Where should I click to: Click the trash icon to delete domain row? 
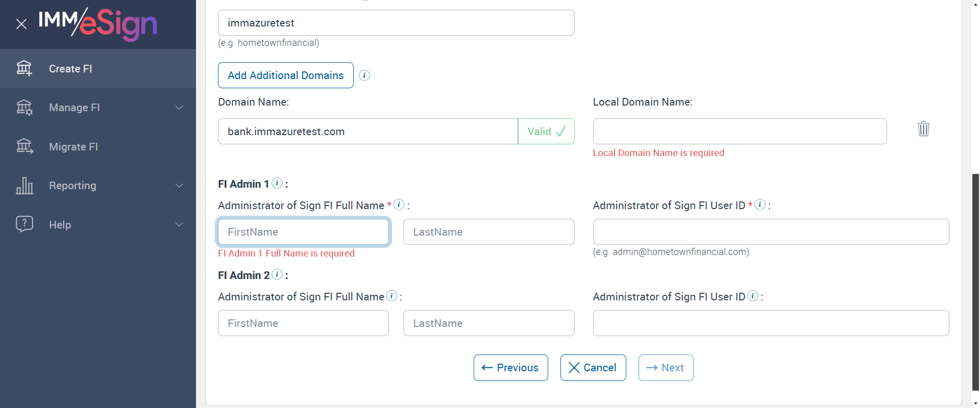pyautogui.click(x=923, y=129)
